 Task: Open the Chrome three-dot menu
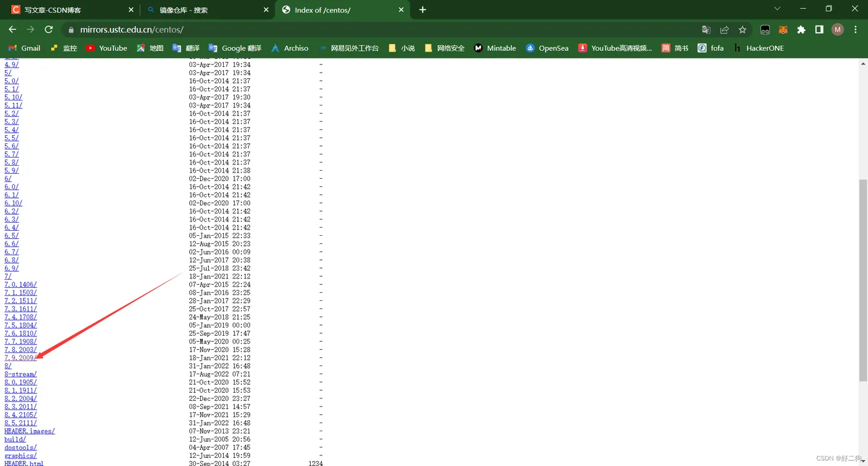pyautogui.click(x=856, y=29)
